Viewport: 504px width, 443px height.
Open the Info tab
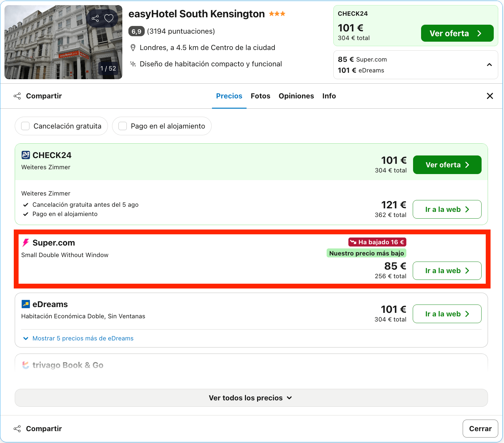pos(329,96)
